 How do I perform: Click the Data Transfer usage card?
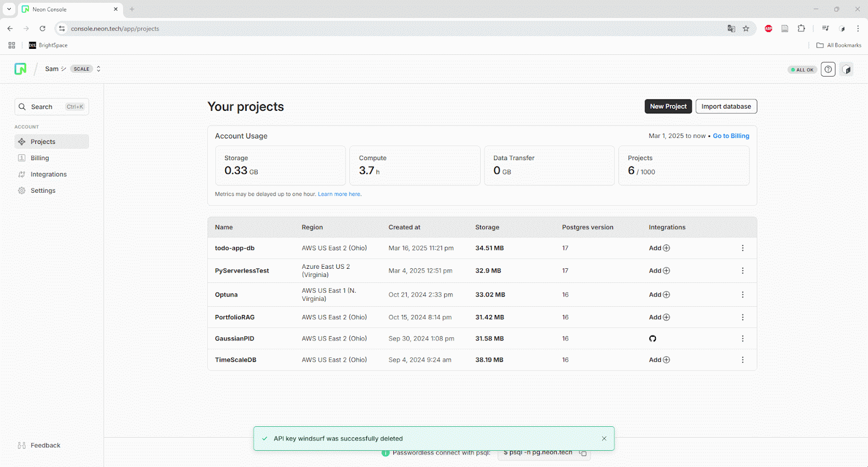pyautogui.click(x=550, y=166)
